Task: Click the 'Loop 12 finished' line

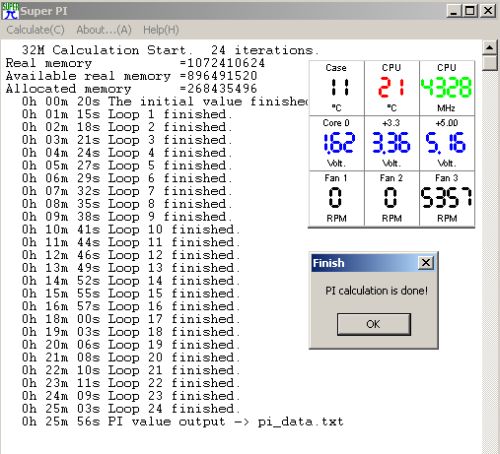Action: [131, 255]
